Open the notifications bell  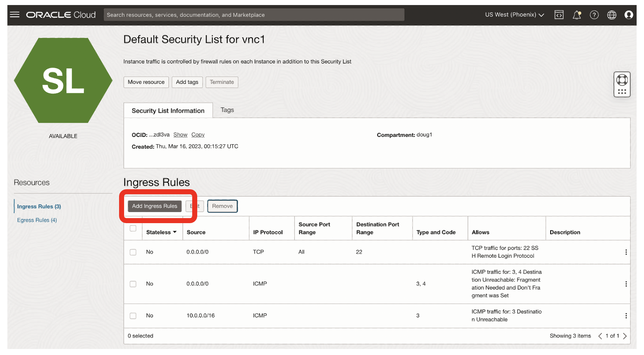pos(577,15)
